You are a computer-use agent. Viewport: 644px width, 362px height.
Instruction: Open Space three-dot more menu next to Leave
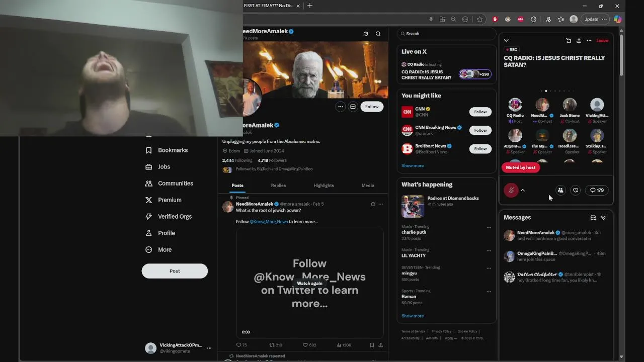(588, 41)
